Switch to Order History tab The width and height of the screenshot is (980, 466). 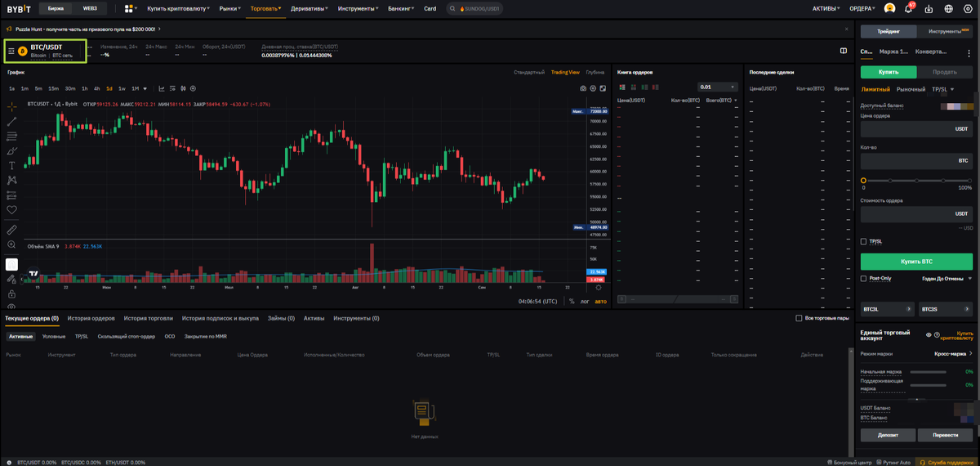[91, 318]
